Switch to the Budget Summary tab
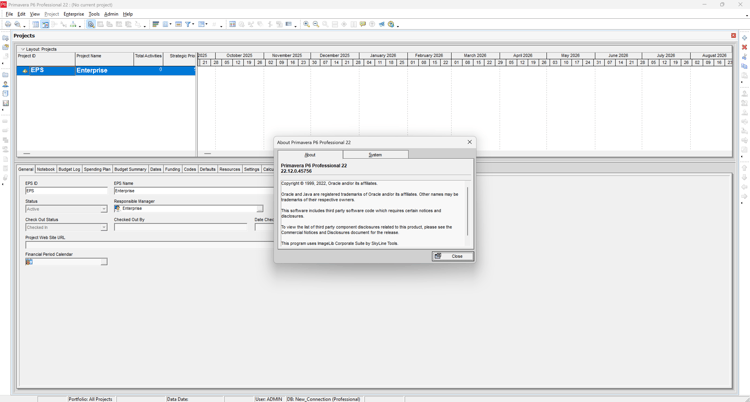 (x=130, y=169)
